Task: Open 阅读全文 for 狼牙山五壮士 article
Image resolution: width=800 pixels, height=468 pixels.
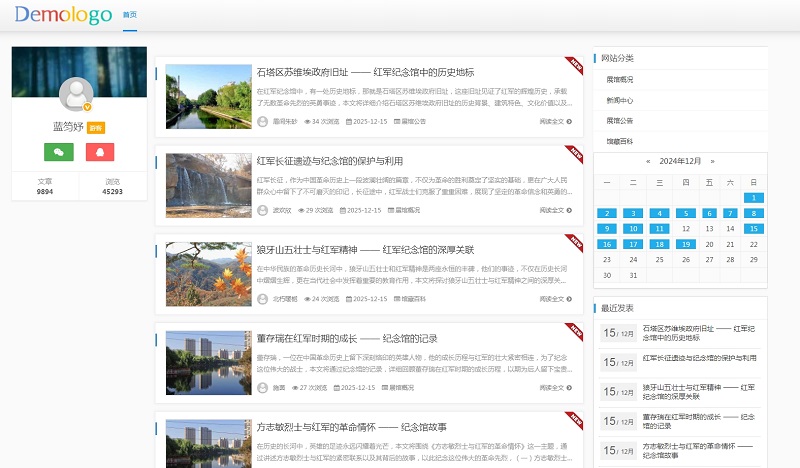Action: [556, 299]
